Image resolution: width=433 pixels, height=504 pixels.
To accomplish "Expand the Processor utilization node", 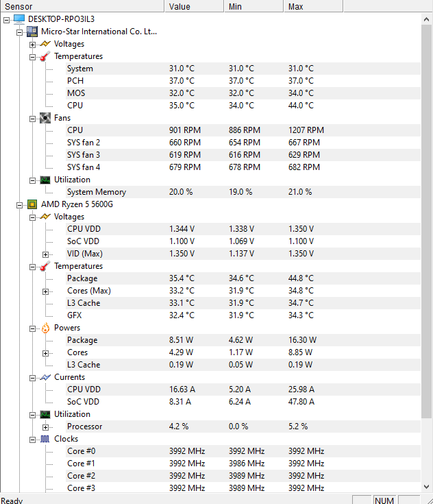I will [x=46, y=427].
